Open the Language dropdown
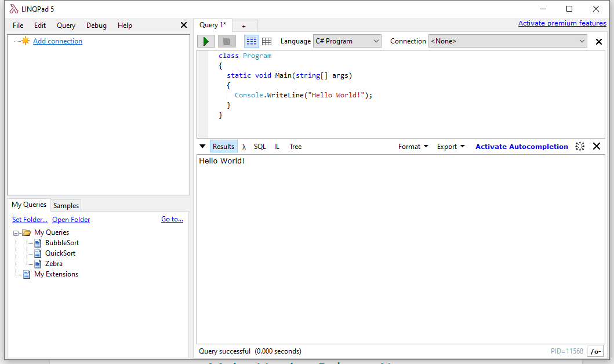614x364 pixels. [x=347, y=41]
